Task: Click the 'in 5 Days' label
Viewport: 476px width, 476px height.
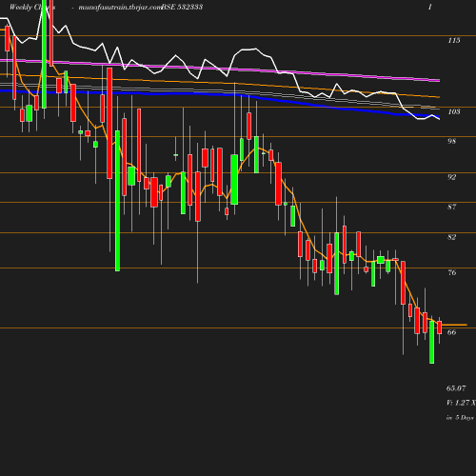Action: pyautogui.click(x=460, y=418)
